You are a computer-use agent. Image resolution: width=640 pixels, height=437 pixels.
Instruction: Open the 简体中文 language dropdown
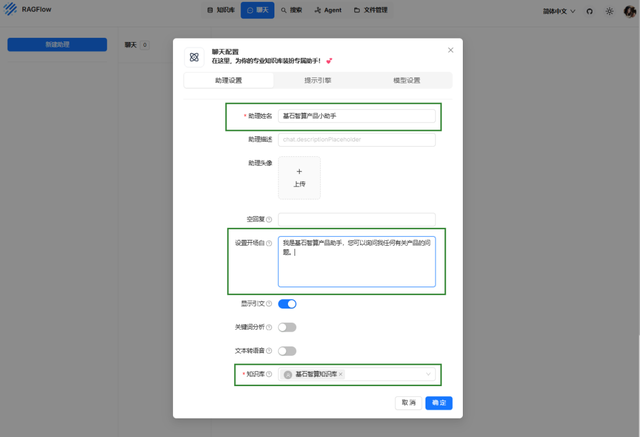559,11
